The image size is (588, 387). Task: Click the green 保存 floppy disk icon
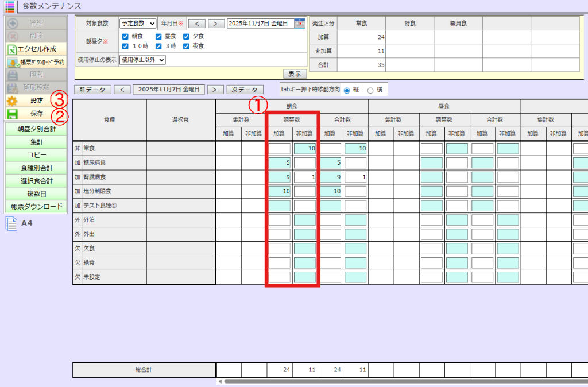(12, 114)
